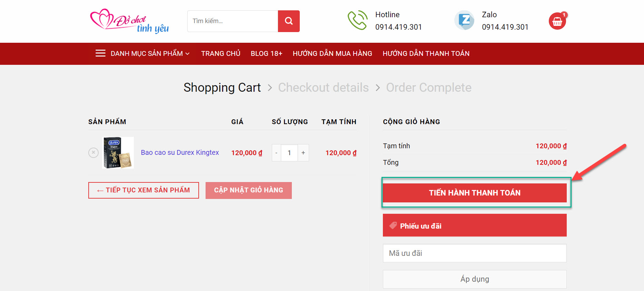Image resolution: width=644 pixels, height=291 pixels.
Task: Click the Durex Kingtex product thumbnail
Action: [118, 152]
